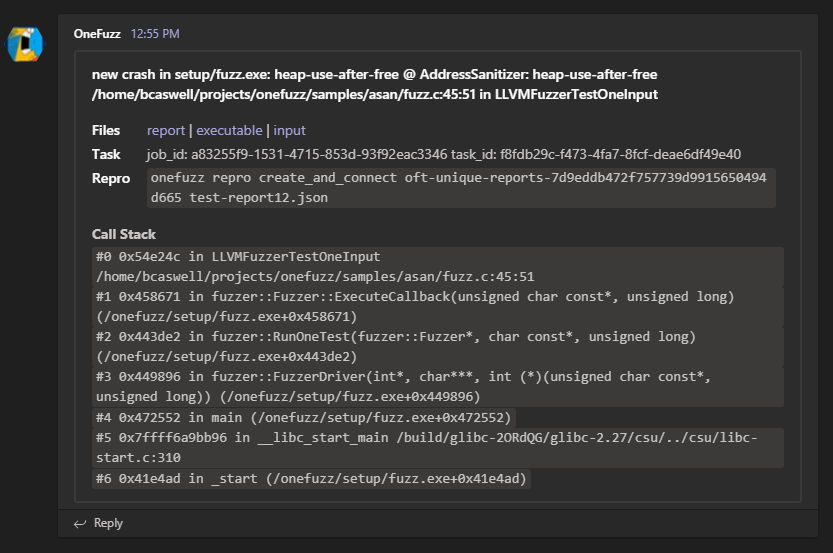Image resolution: width=833 pixels, height=553 pixels.
Task: Open the executable file link
Action: pyautogui.click(x=229, y=131)
